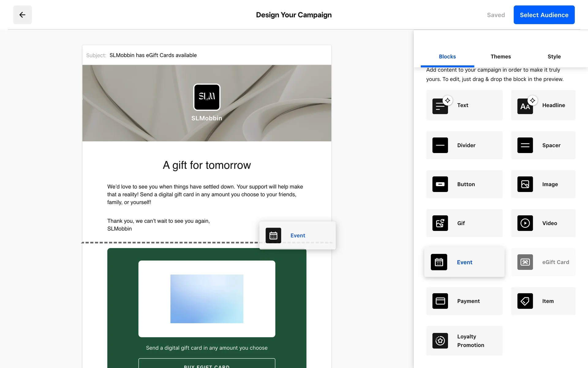
Task: Click the Select Audience button
Action: click(544, 15)
